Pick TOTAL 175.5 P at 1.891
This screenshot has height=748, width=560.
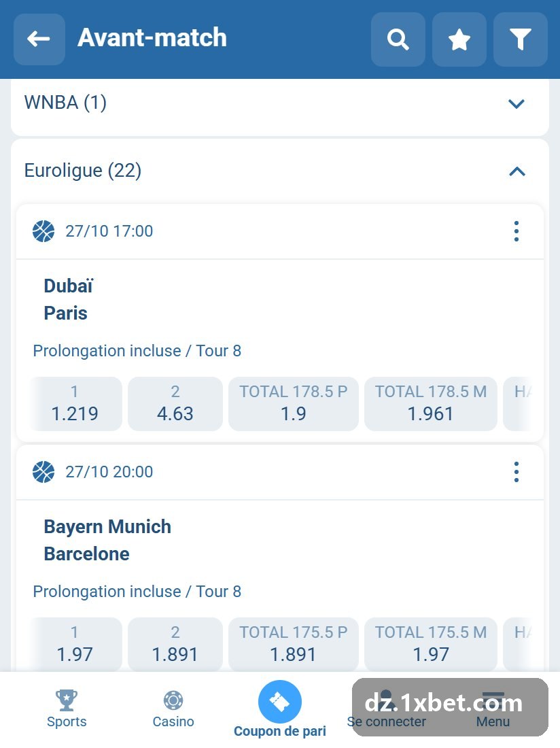[x=293, y=644]
